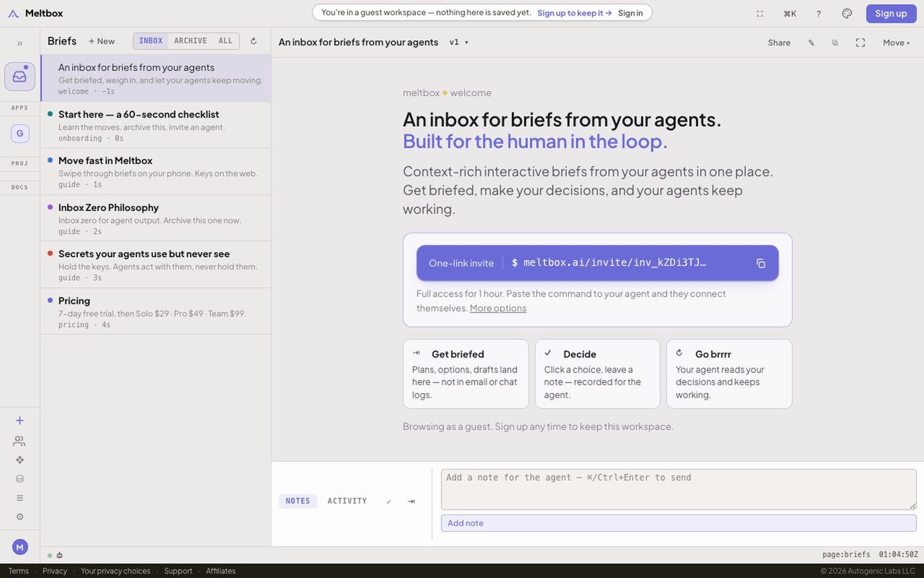The image size is (924, 578).
Task: Select the Notes tab
Action: click(x=298, y=501)
